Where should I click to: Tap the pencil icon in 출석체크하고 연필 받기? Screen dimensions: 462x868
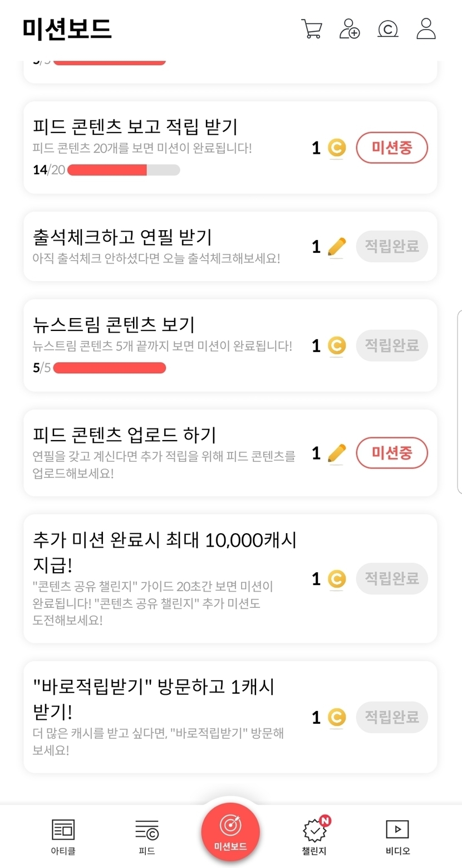[336, 246]
